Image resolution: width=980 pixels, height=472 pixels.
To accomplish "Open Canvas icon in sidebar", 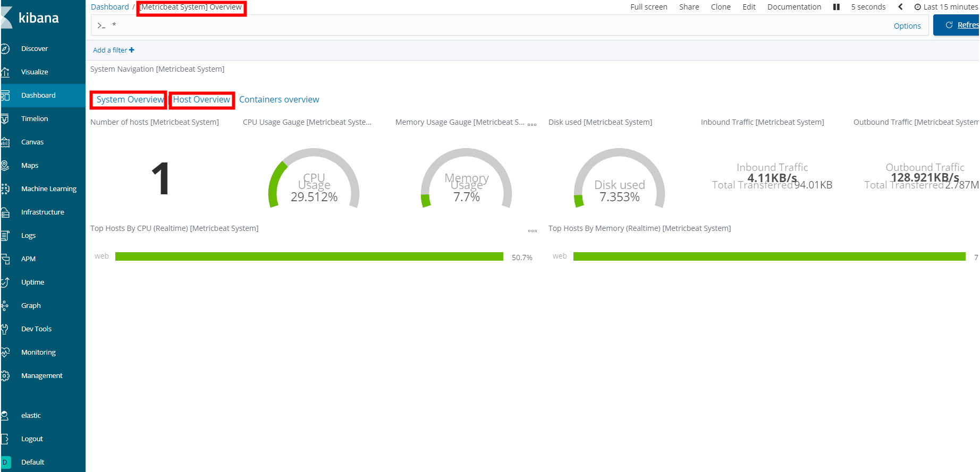I will click(5, 142).
